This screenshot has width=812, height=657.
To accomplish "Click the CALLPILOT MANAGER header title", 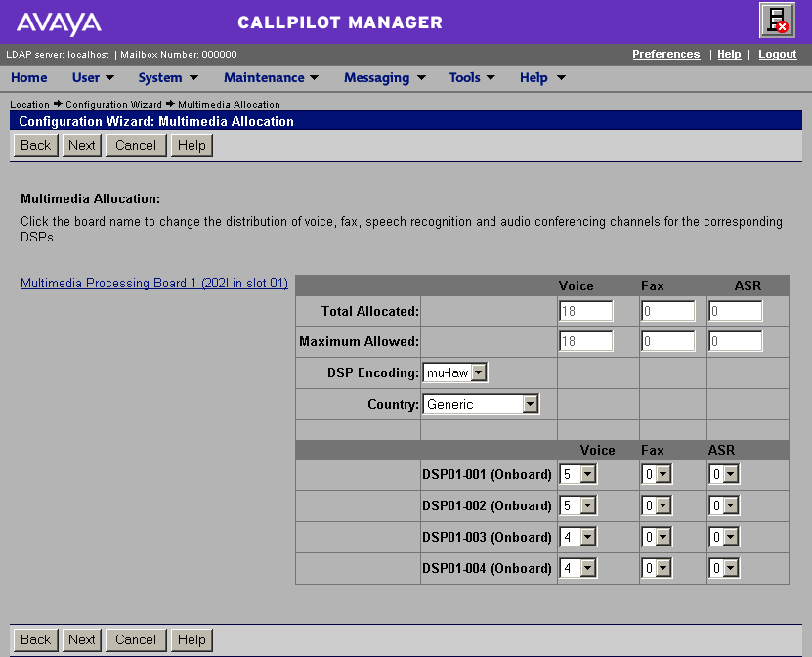I will [340, 22].
